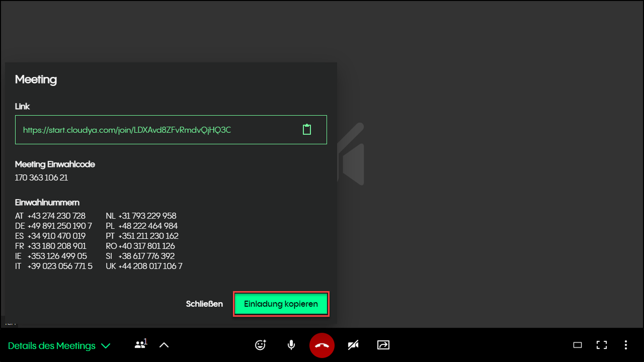644x362 pixels.
Task: Enter fullscreen mode
Action: pyautogui.click(x=601, y=345)
